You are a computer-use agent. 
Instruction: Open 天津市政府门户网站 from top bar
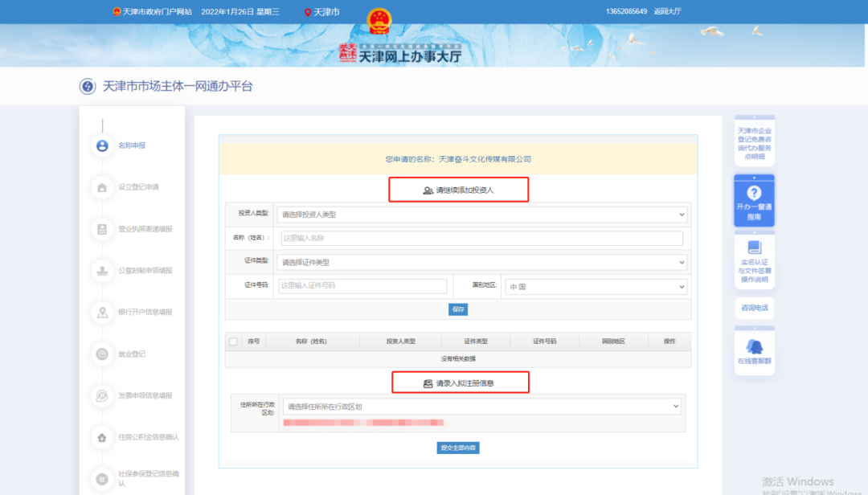click(153, 11)
